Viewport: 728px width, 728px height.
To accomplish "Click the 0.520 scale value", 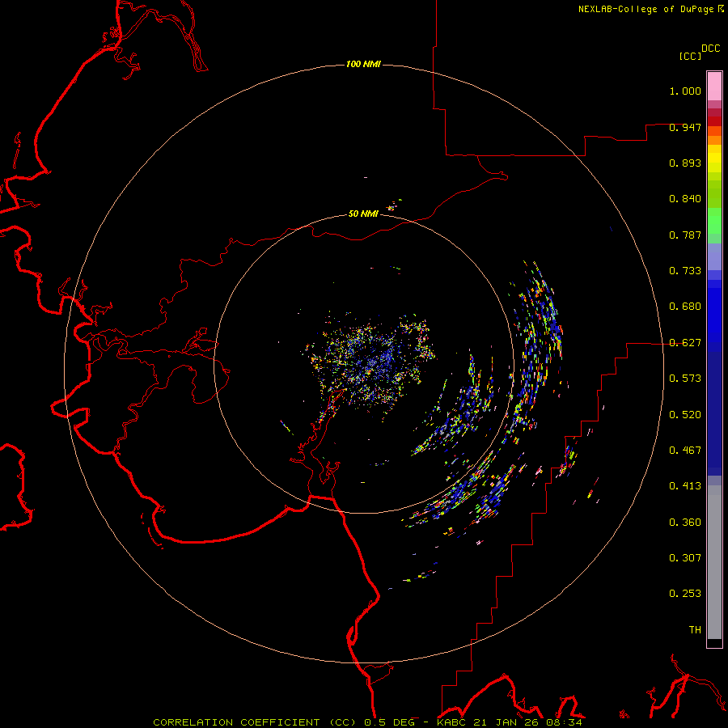I will [x=685, y=415].
